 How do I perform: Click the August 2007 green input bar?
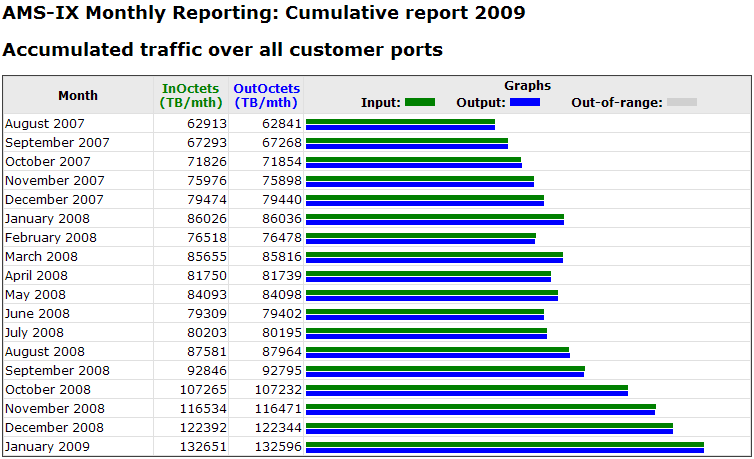click(400, 122)
